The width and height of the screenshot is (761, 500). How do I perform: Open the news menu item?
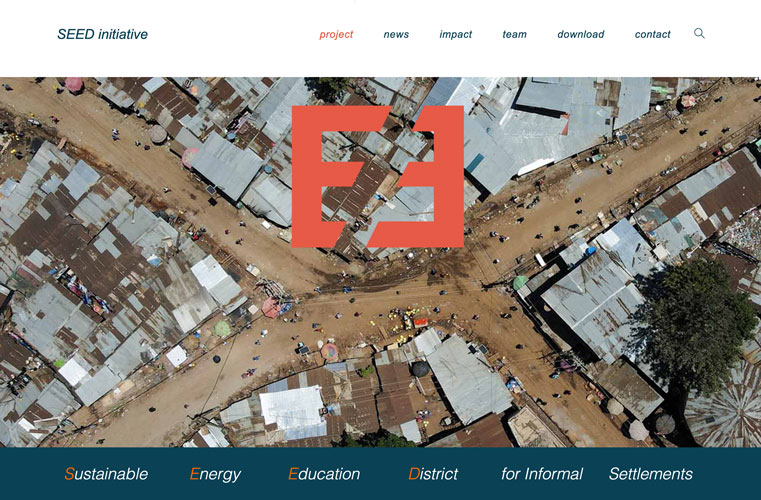396,34
